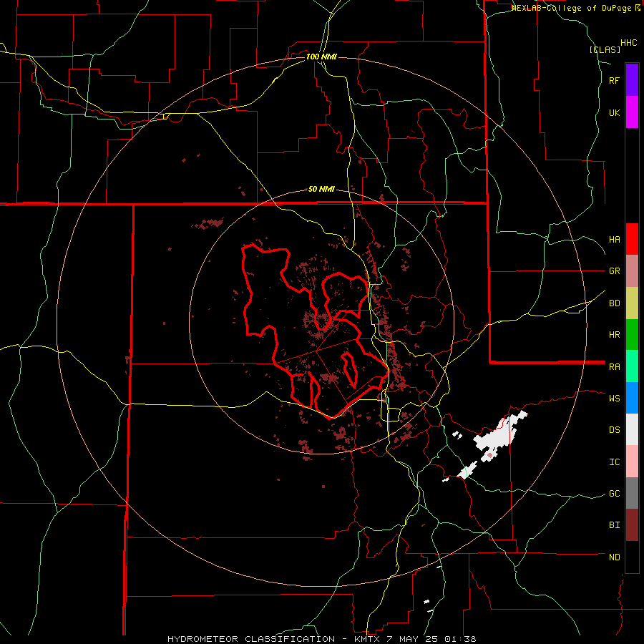The width and height of the screenshot is (644, 644).
Task: Click the "7 MAY 25 01:38" timestamp
Action: click(431, 639)
